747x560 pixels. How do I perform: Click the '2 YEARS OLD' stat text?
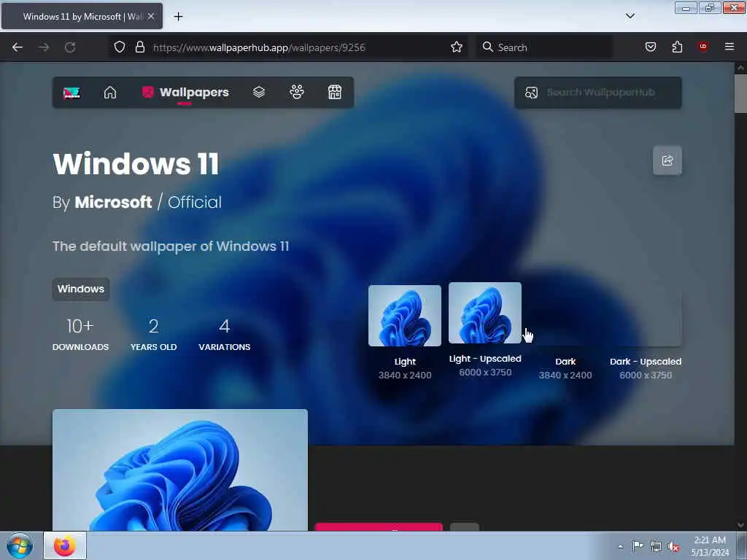[153, 334]
